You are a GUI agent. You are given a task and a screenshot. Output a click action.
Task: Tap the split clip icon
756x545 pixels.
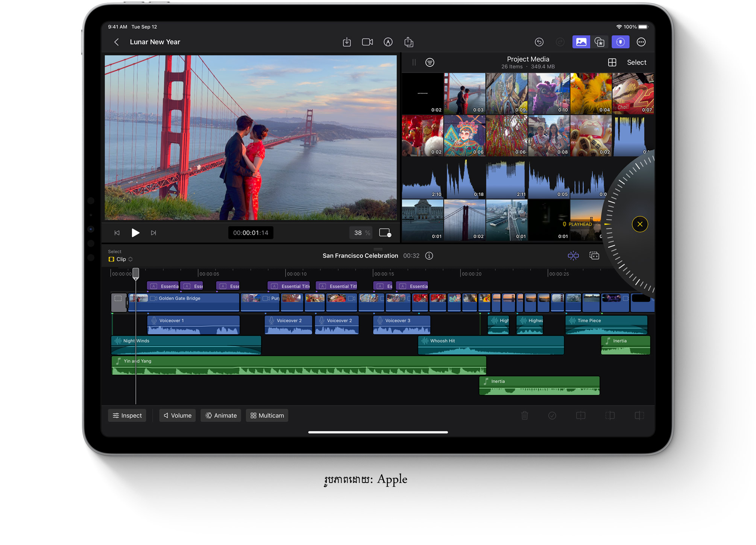(x=581, y=416)
